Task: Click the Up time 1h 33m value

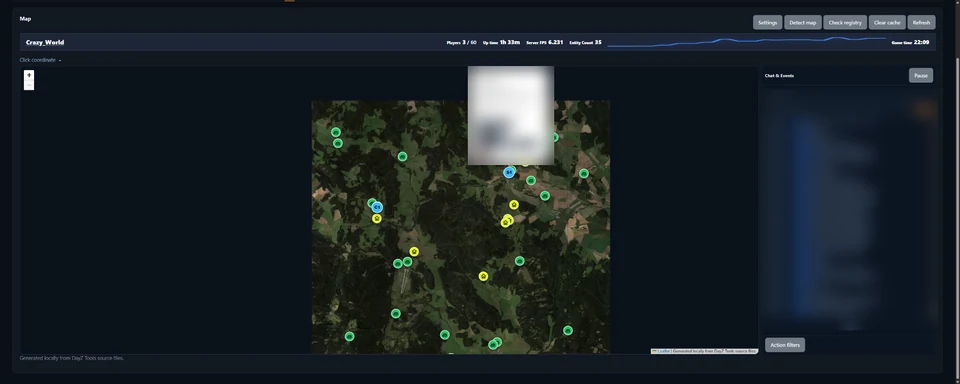Action: click(501, 42)
